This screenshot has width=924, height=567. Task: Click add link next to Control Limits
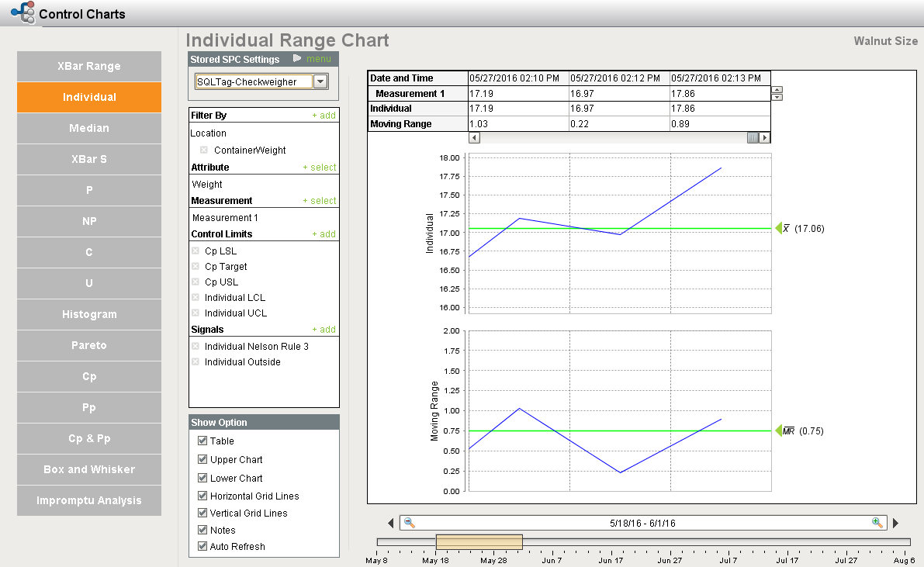[324, 234]
